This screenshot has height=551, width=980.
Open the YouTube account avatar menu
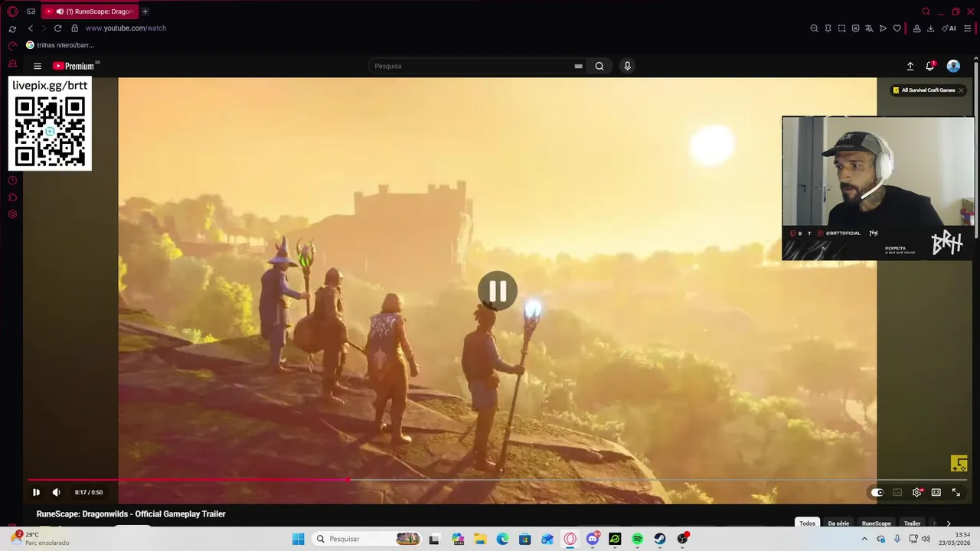tap(953, 66)
